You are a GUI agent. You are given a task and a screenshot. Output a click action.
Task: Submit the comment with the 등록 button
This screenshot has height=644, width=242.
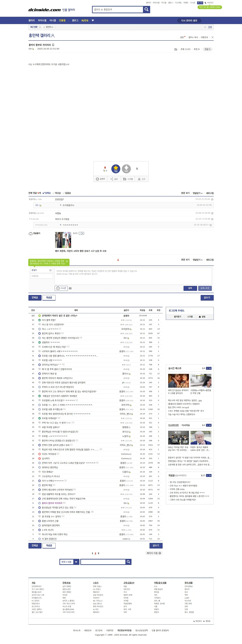(x=190, y=288)
